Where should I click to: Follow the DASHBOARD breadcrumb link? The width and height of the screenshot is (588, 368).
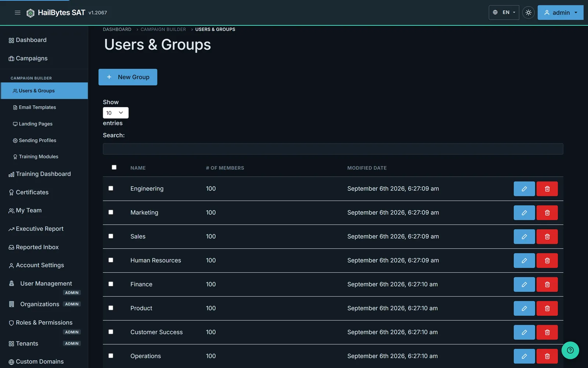(117, 29)
